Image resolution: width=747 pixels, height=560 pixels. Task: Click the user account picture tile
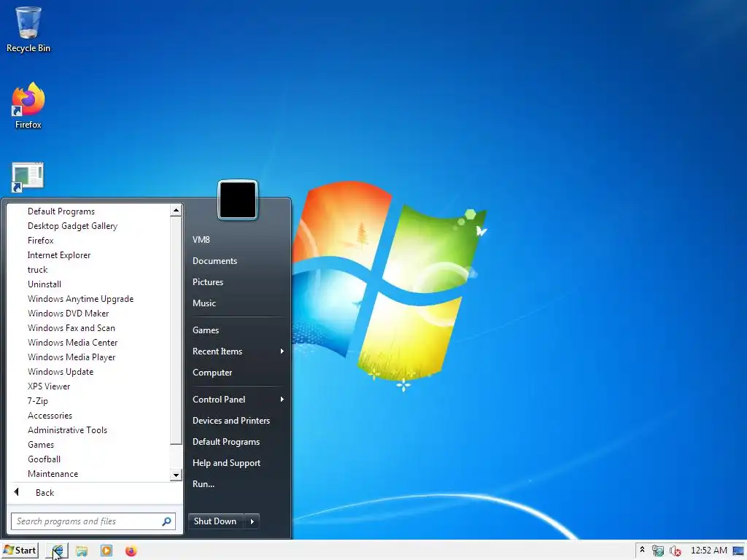tap(238, 200)
